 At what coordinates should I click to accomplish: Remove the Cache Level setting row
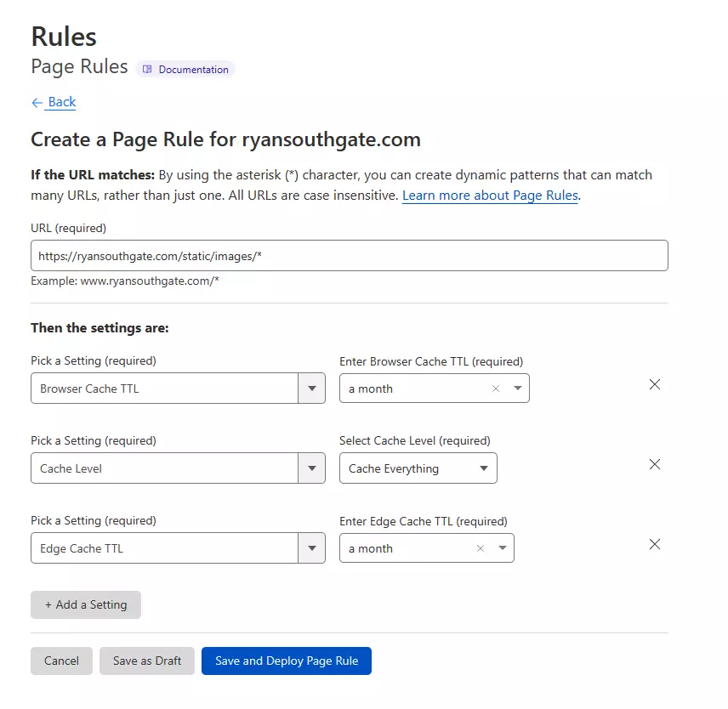point(654,464)
